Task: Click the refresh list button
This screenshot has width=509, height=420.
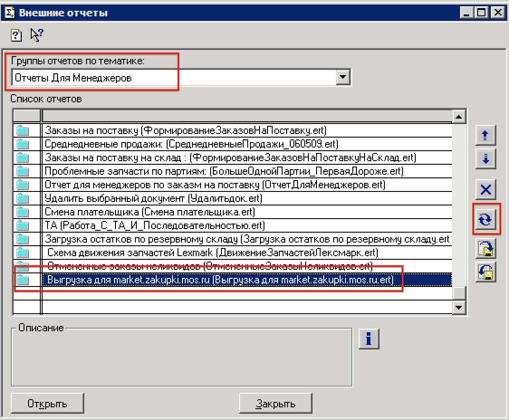Action: (485, 220)
